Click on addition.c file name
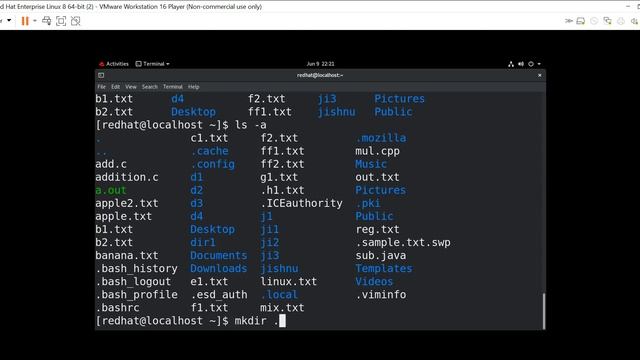Viewport: 640px width, 360px height. click(x=127, y=177)
